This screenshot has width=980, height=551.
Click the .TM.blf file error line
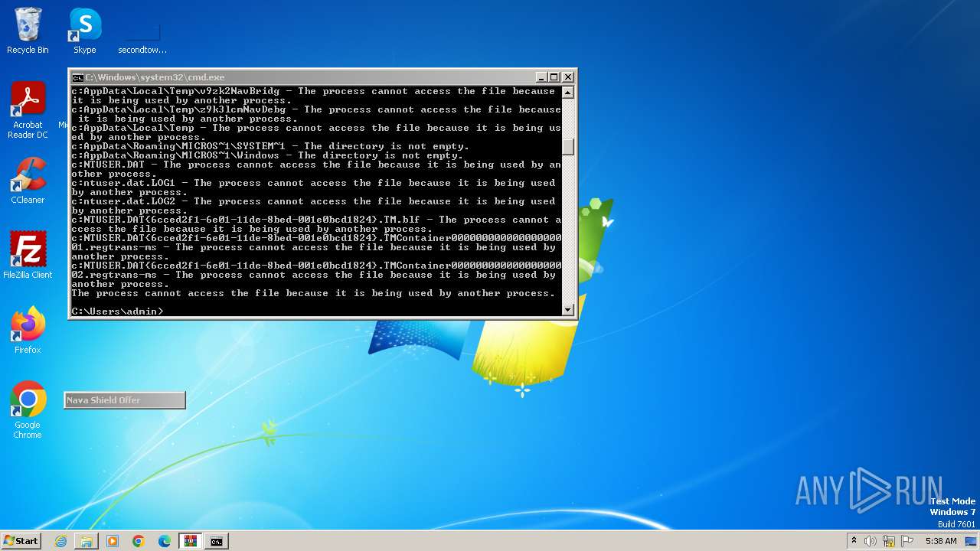tap(316, 224)
